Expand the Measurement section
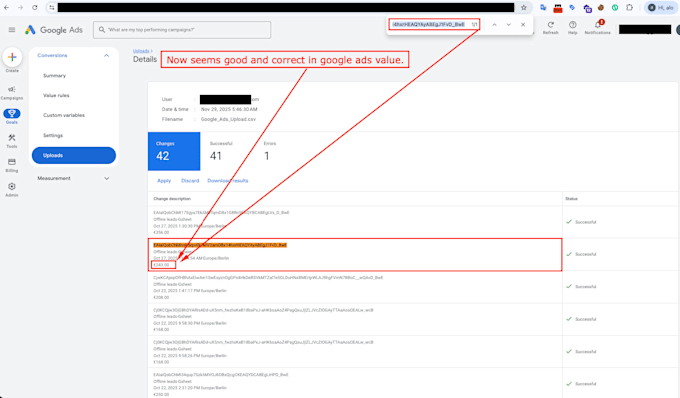This screenshot has width=680, height=398. point(106,178)
